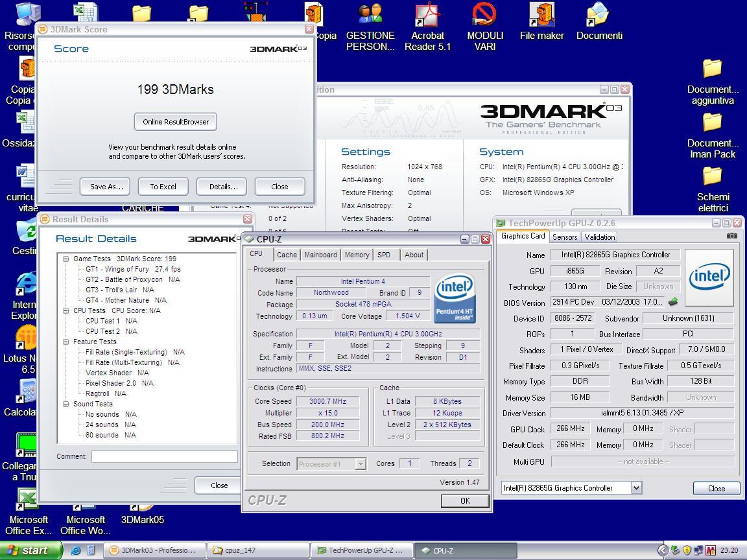This screenshot has height=560, width=747.
Task: Open the Documenti desktop shortcut
Action: tap(599, 21)
